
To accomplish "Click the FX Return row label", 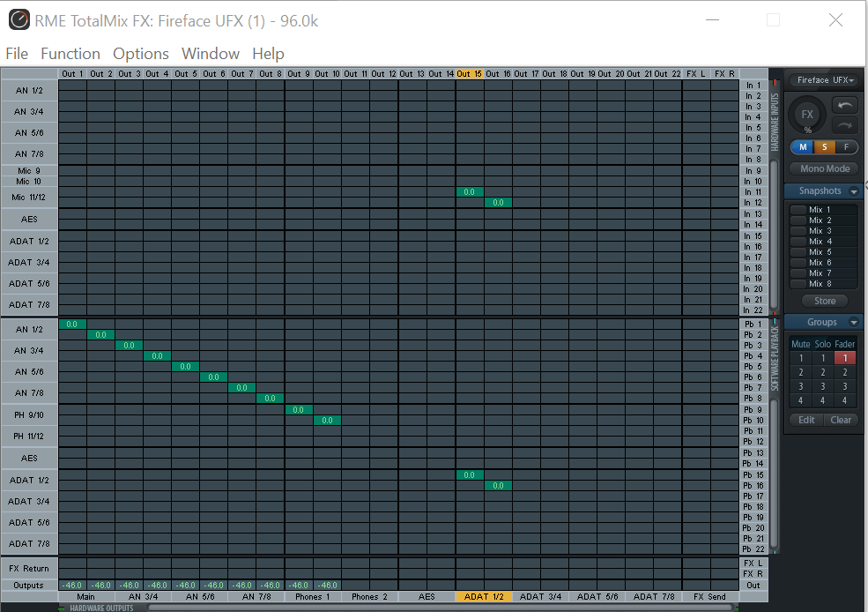I will [x=29, y=568].
